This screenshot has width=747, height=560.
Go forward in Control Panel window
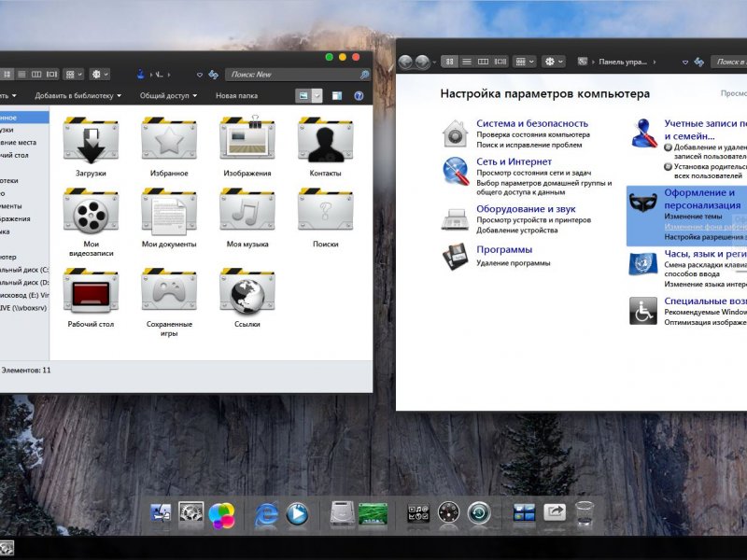422,62
